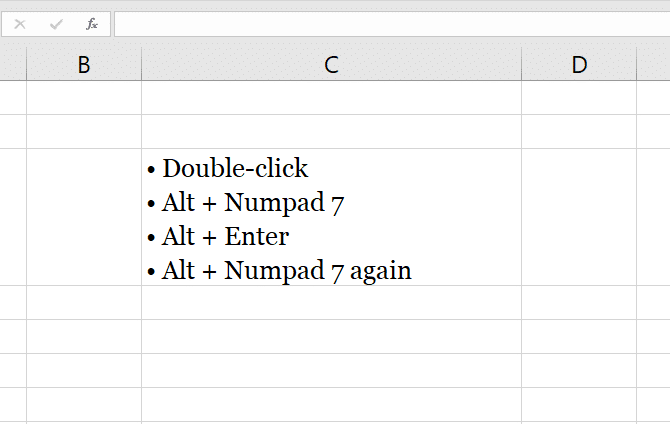Click inside the formula bar input field
The image size is (670, 424).
[x=392, y=24]
